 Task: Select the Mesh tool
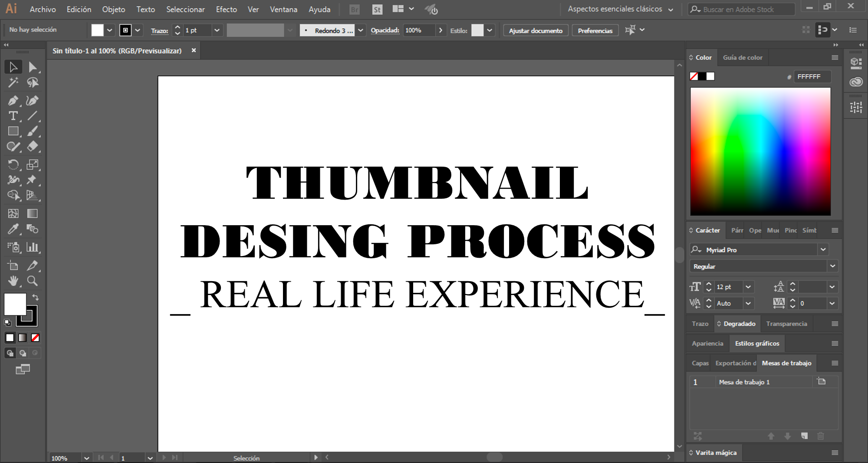tap(13, 213)
